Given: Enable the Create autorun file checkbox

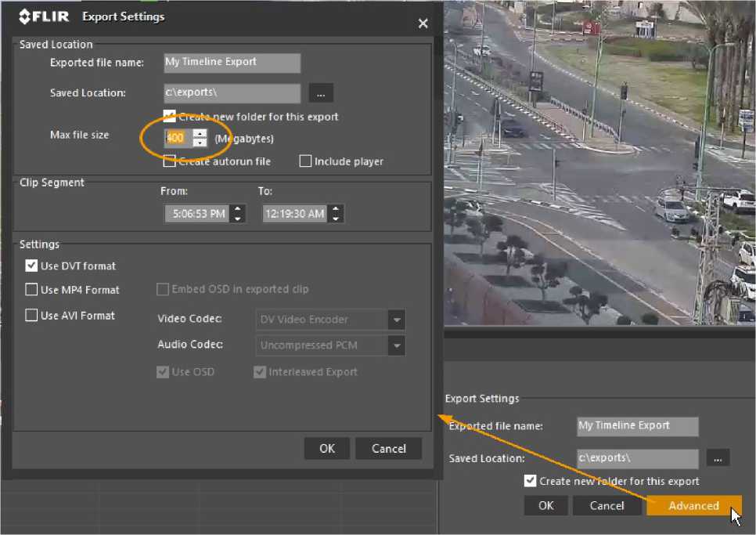Looking at the screenshot, I should tap(169, 161).
